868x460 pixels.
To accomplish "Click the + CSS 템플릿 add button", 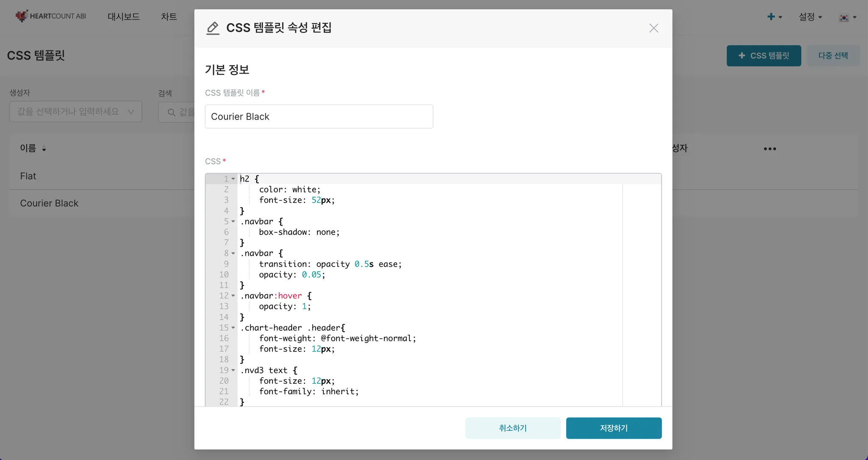I will [763, 56].
